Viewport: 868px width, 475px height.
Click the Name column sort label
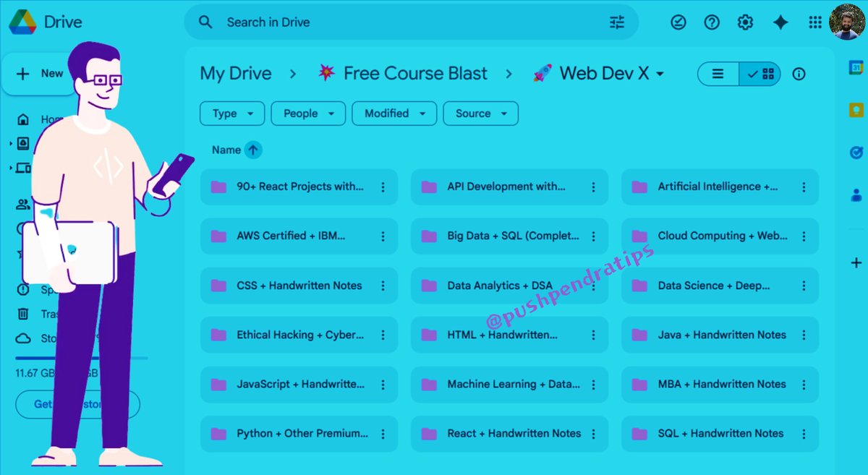tap(226, 150)
